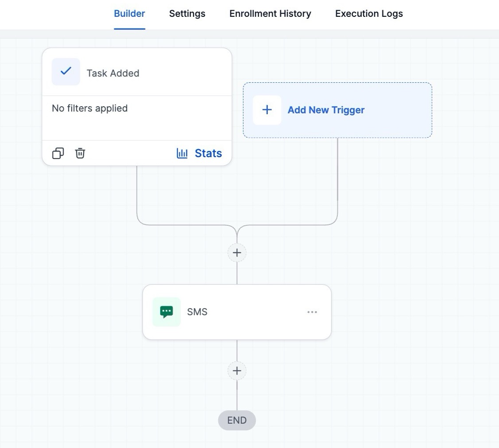499x448 pixels.
Task: Open the SMS three-dot options menu
Action: (x=312, y=312)
